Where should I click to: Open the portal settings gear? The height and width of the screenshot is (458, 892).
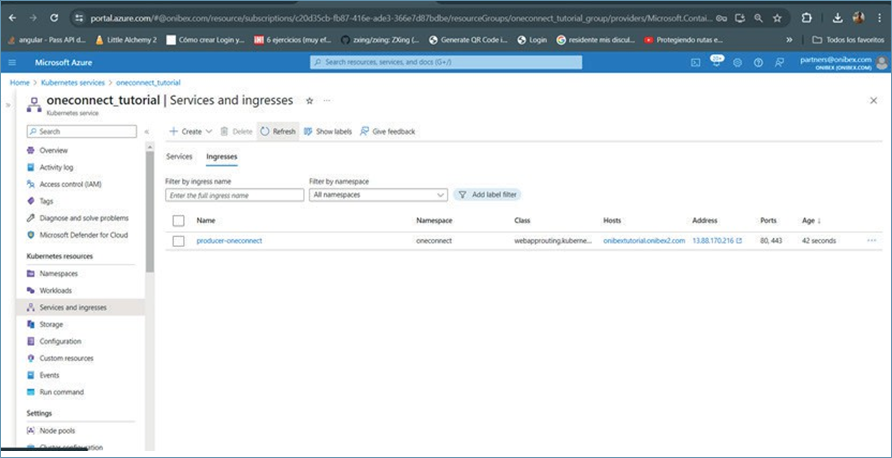coord(737,63)
